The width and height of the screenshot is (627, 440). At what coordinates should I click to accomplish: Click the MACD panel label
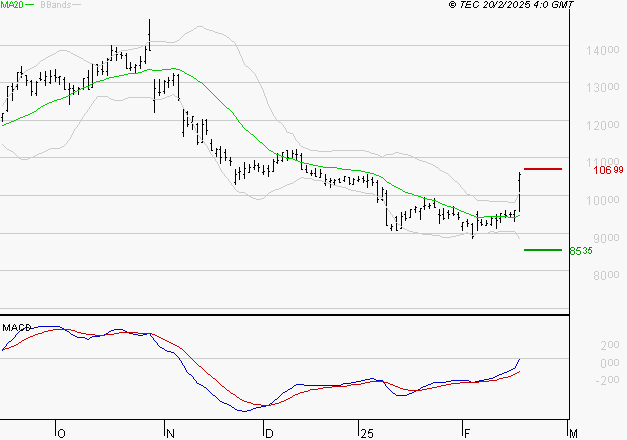tap(16, 328)
